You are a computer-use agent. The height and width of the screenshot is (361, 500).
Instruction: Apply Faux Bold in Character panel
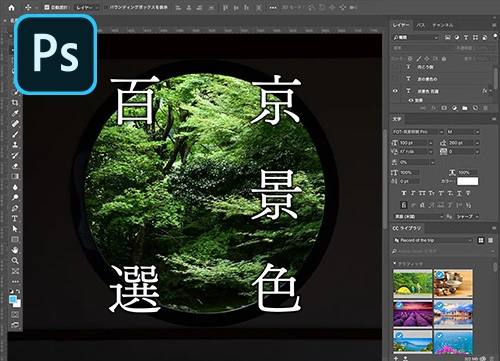404,193
